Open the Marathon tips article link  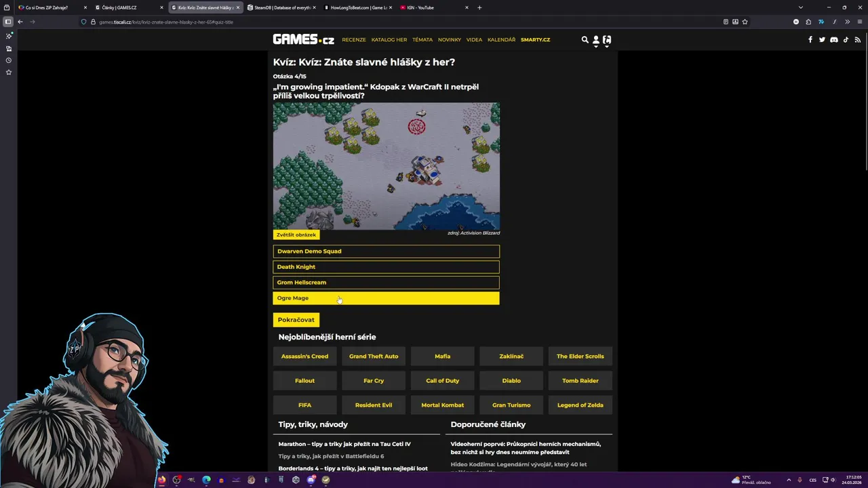point(344,444)
